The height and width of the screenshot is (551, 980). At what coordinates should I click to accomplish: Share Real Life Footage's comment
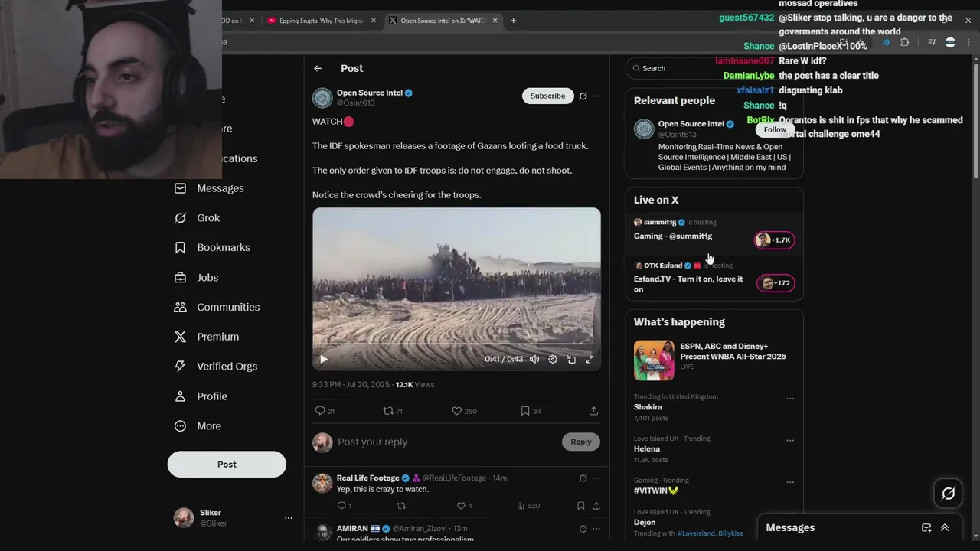(596, 506)
